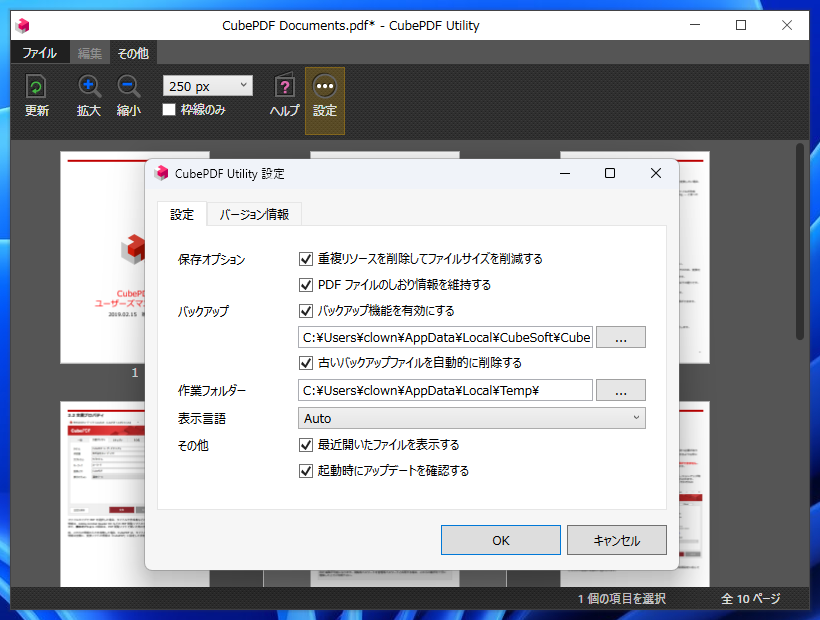Viewport: 820px width, 620px height.
Task: Select page 1 thumbnail in main window
Action: point(102,257)
